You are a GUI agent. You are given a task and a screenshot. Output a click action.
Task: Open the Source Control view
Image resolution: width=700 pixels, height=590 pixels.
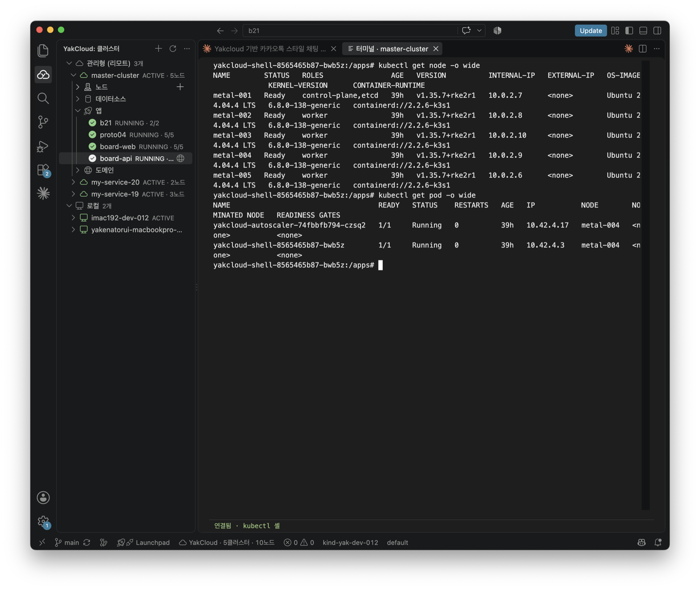(x=43, y=122)
